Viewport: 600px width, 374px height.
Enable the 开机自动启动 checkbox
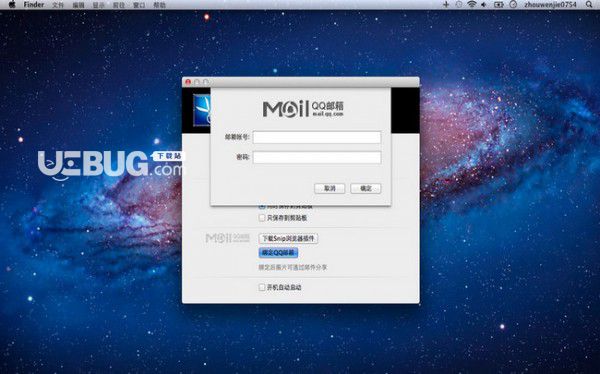[x=262, y=287]
